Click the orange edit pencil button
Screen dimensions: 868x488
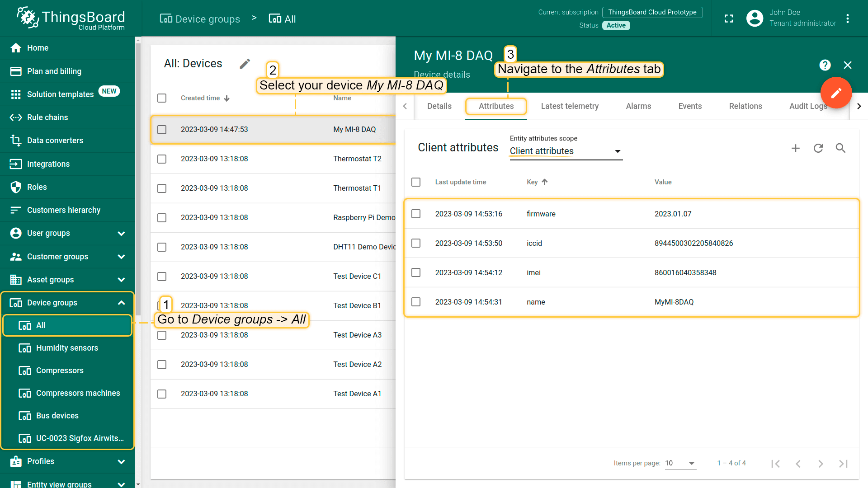click(836, 93)
